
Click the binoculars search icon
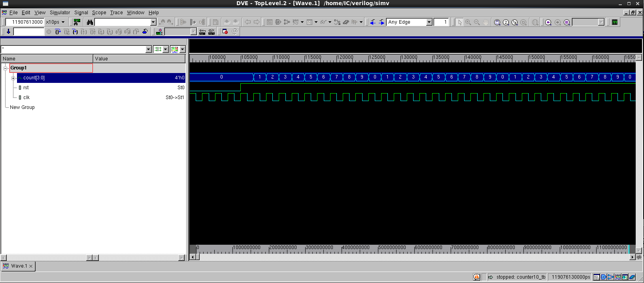[x=90, y=22]
